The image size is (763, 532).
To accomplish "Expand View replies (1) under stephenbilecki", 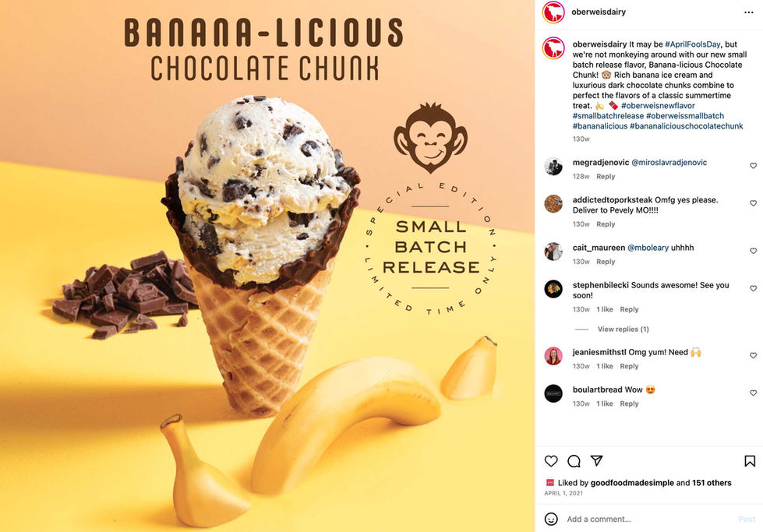I will [623, 329].
